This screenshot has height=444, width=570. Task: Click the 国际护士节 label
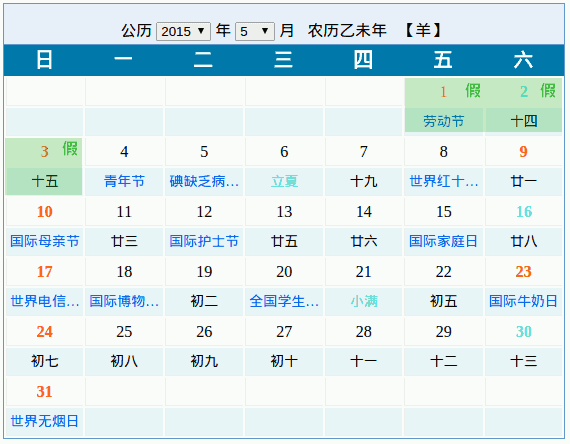[x=204, y=241]
